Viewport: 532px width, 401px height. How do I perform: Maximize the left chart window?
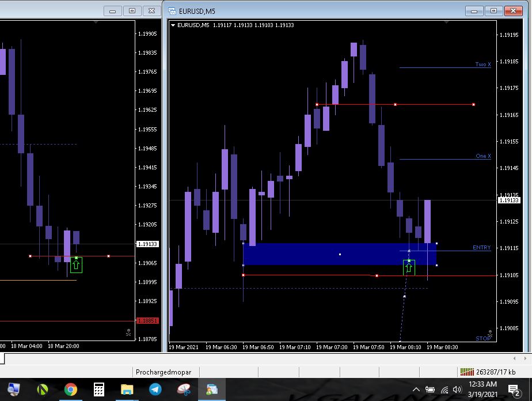[x=132, y=11]
